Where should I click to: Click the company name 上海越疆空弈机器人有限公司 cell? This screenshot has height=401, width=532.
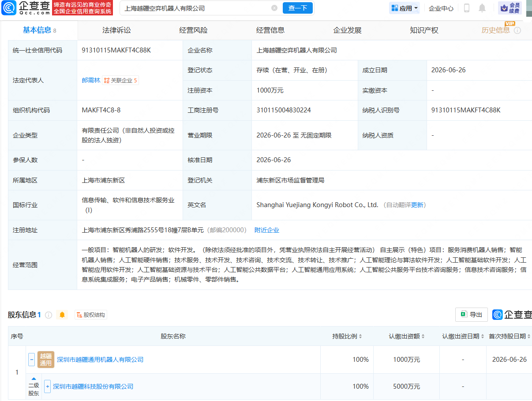click(x=296, y=50)
